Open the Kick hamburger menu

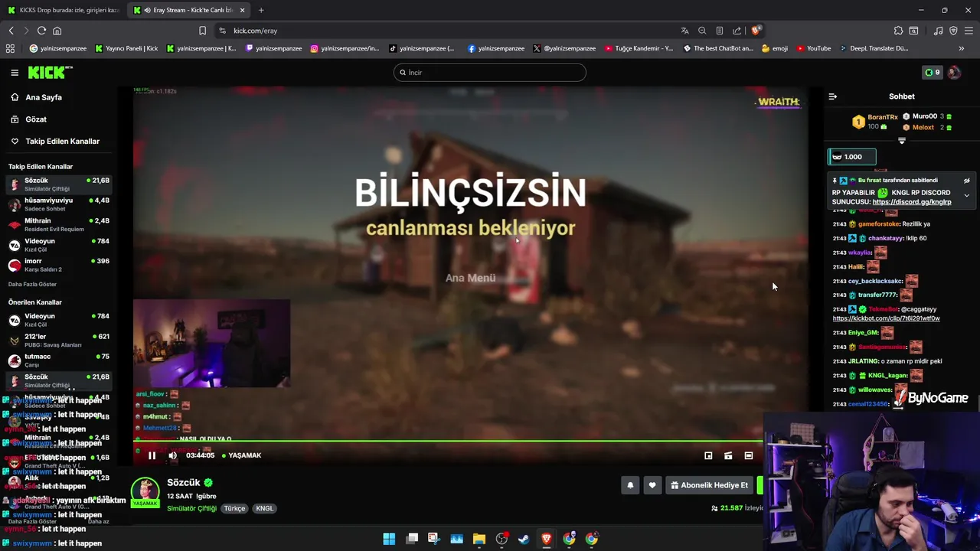[x=15, y=73]
